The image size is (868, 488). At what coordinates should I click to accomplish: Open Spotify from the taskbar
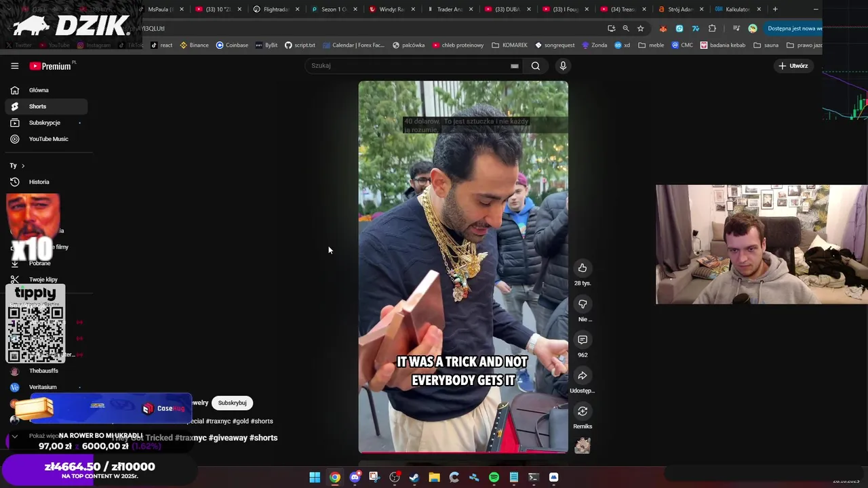(x=494, y=477)
